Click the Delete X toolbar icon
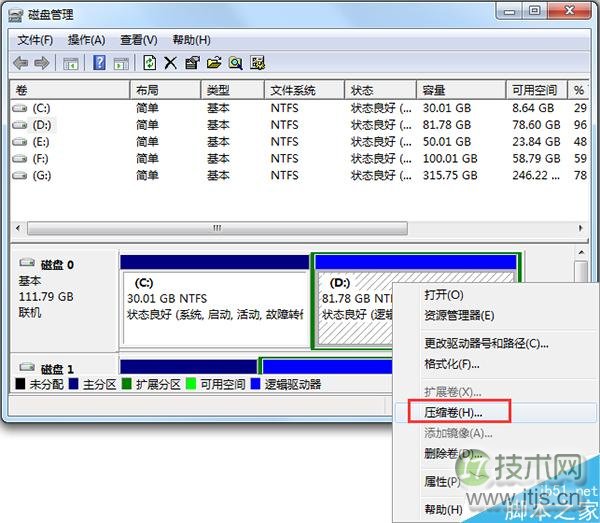600x523 pixels. click(x=170, y=63)
